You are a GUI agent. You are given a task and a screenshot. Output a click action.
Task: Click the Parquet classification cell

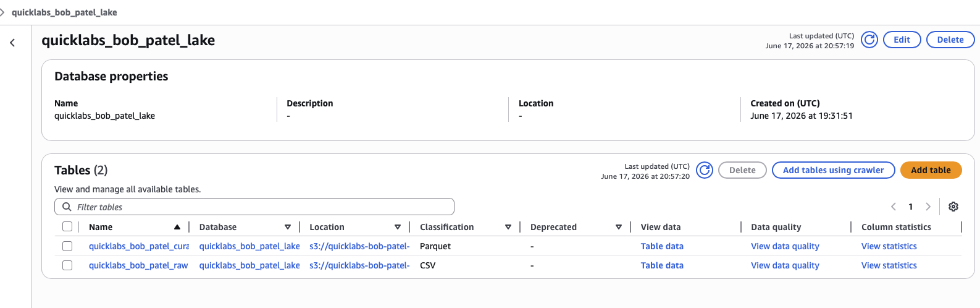click(435, 246)
